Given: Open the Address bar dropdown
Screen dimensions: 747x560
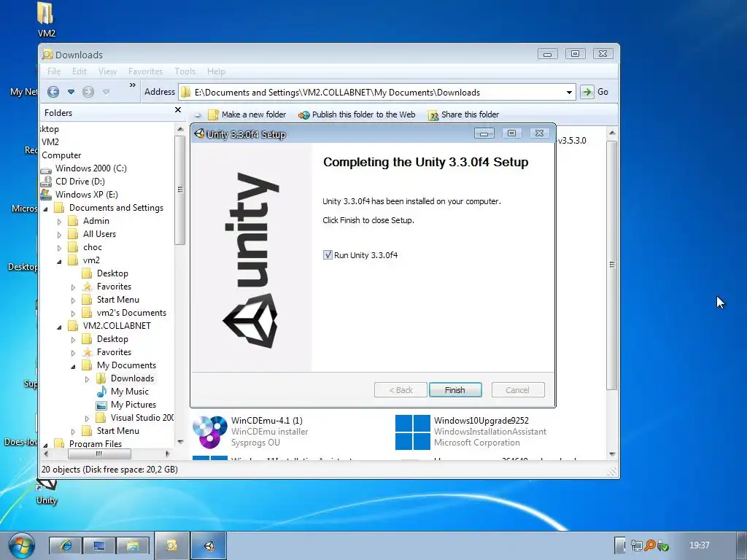Looking at the screenshot, I should tap(569, 93).
